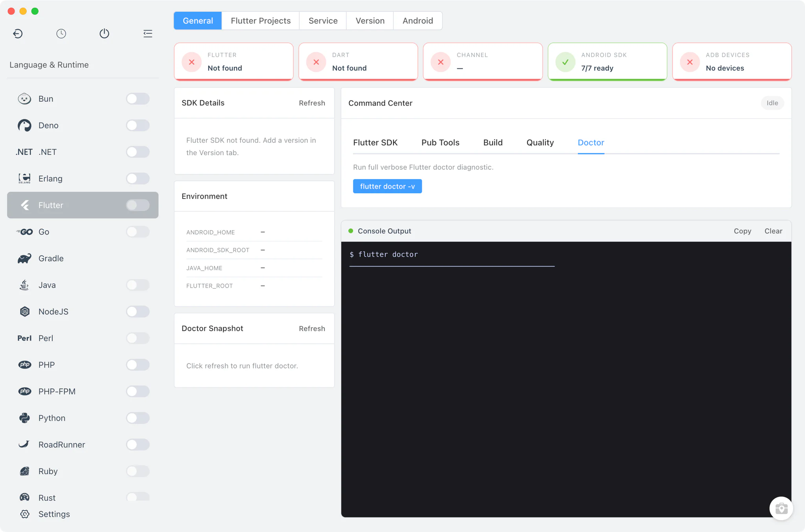Clear the console output
The image size is (805, 532).
pos(773,231)
